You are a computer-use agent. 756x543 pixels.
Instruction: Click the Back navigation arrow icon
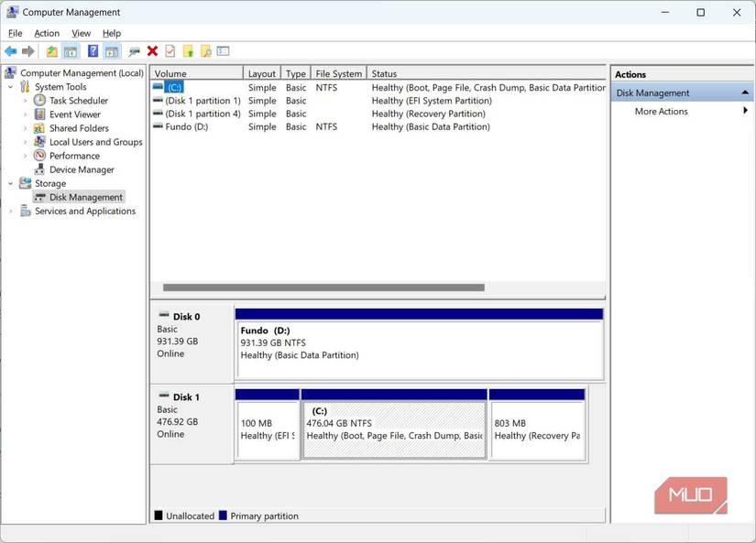click(11, 51)
